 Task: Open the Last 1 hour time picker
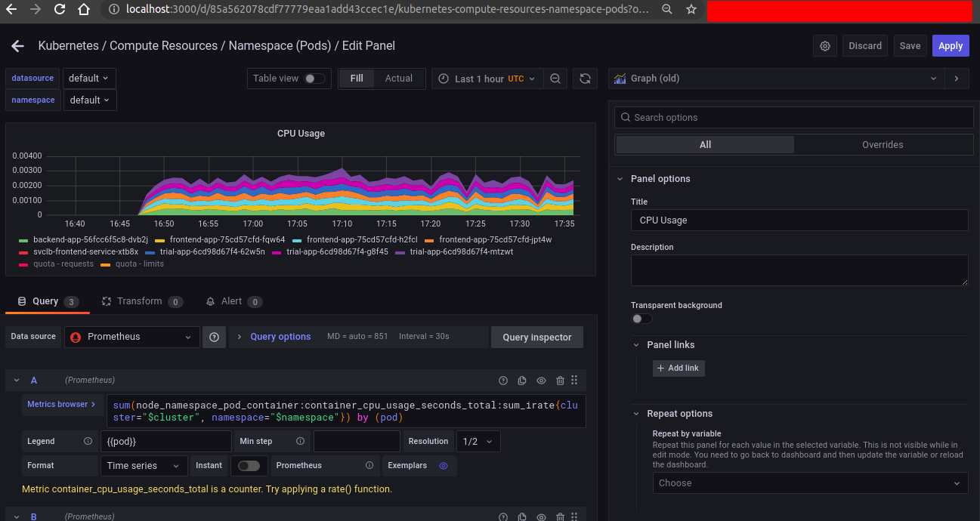point(487,79)
